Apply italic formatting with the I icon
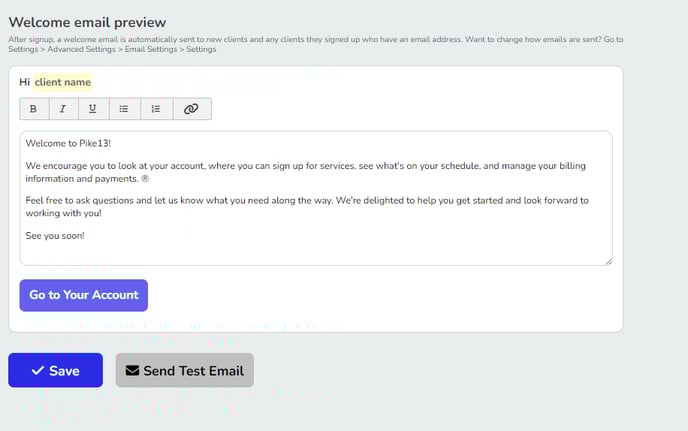This screenshot has width=688, height=431. coord(63,109)
